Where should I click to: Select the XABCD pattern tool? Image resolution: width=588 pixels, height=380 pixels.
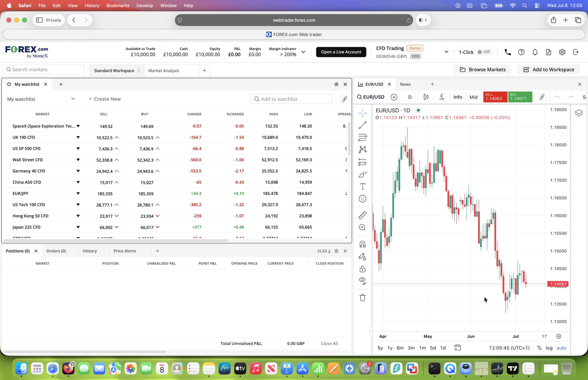pyautogui.click(x=362, y=149)
